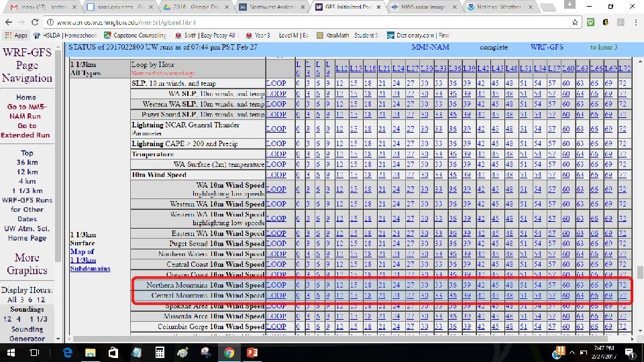Viewport: 644px width, 362px height.
Task: Open the XtraMath Student bookmark
Action: click(x=348, y=36)
